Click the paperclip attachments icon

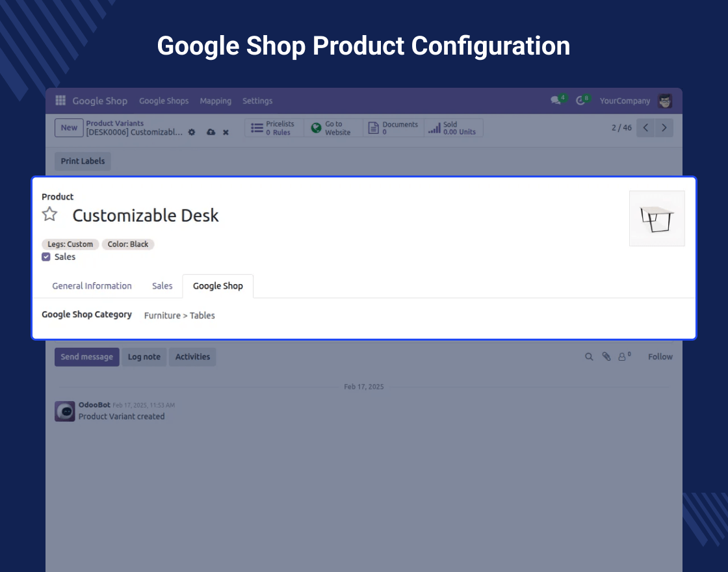click(x=606, y=357)
